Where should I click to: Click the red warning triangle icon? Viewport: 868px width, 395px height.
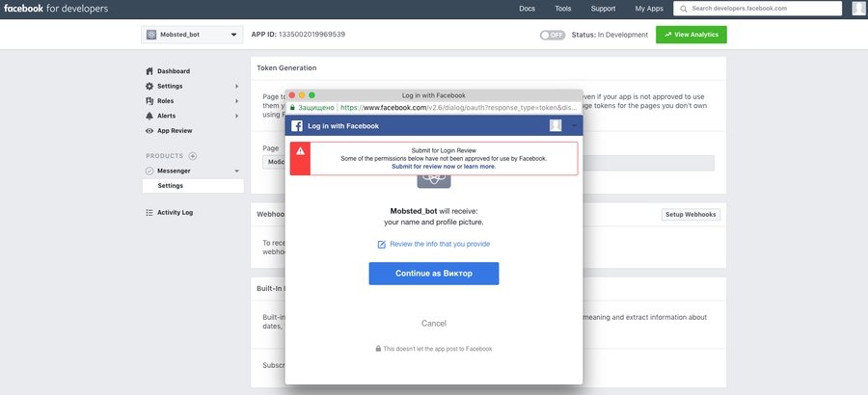tap(300, 152)
